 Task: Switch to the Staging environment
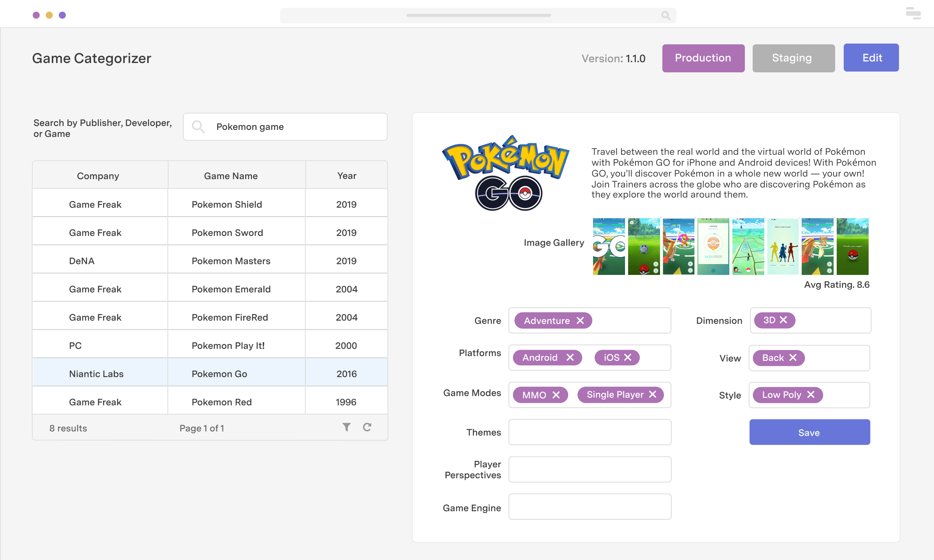pos(793,57)
